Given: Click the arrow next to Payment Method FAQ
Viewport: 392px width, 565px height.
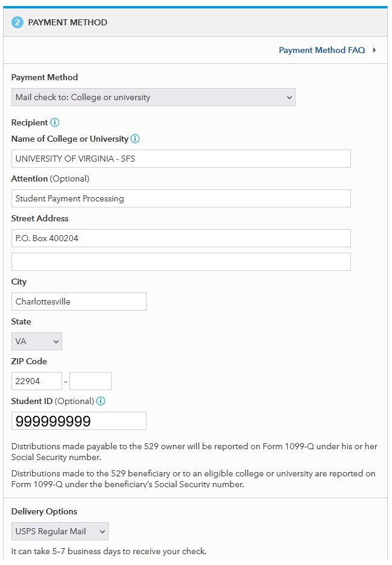Looking at the screenshot, I should click(375, 50).
